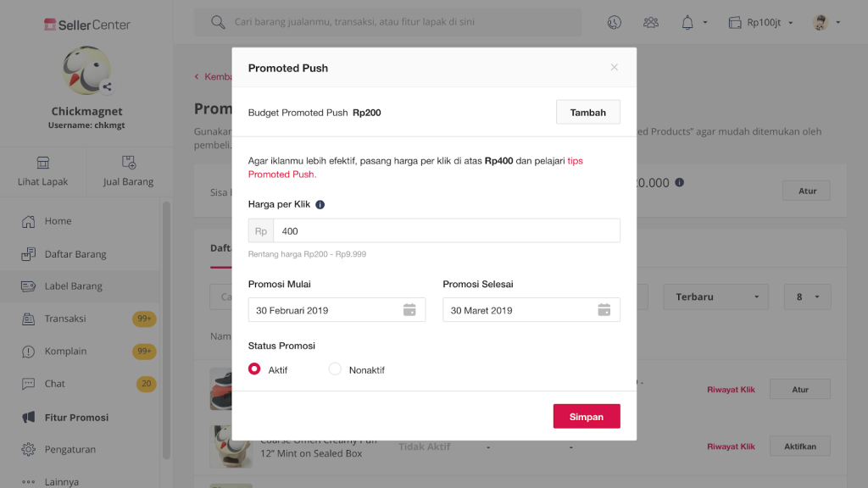Open Fitur Promosi in the sidebar

coord(76,417)
